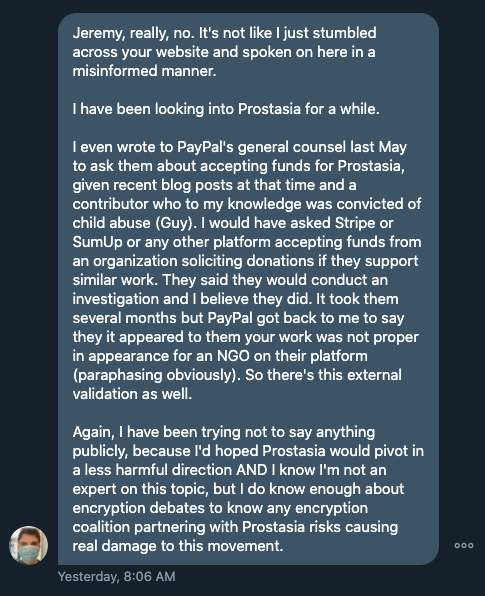
Task: Click the last paragraph starting 'Again, I have been'
Action: point(248,489)
